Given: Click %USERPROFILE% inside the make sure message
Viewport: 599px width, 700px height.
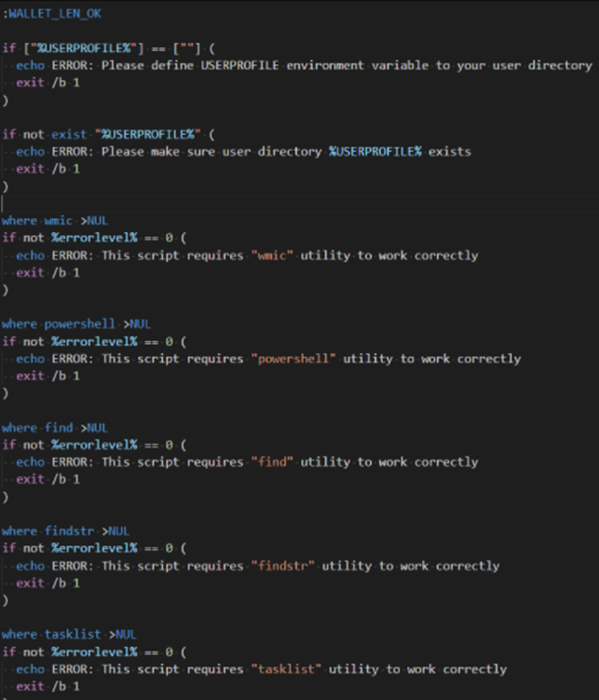Looking at the screenshot, I should pos(375,152).
